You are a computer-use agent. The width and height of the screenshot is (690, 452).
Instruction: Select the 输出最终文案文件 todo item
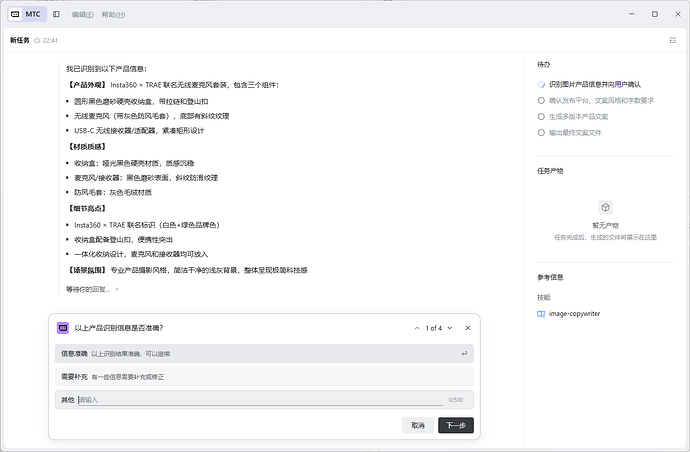tap(569, 132)
